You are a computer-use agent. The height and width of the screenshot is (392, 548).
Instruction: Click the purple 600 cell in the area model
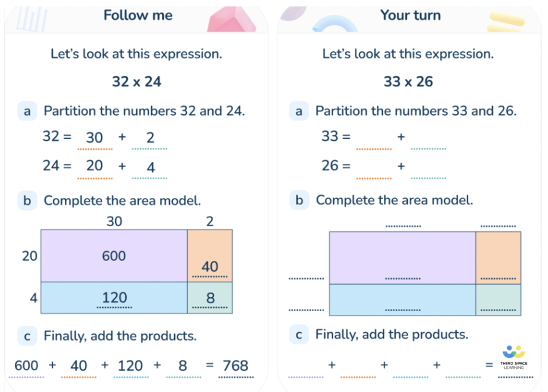point(114,256)
